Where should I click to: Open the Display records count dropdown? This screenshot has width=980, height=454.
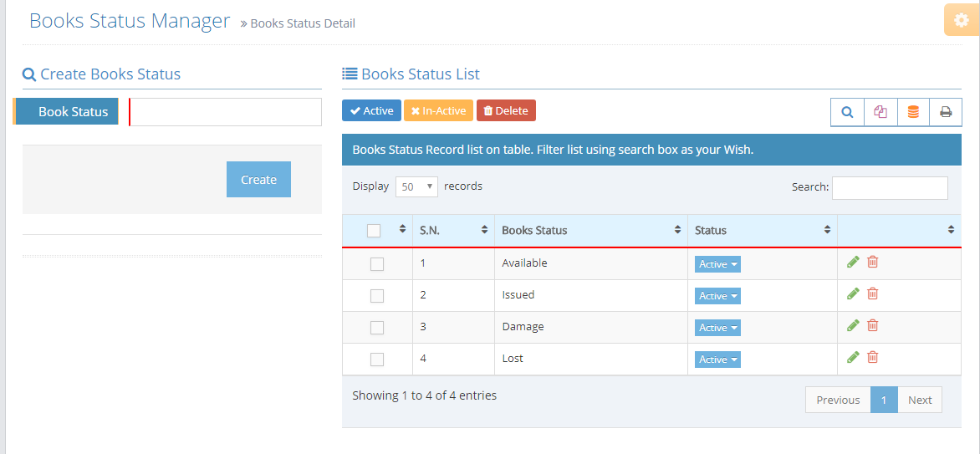pos(416,186)
